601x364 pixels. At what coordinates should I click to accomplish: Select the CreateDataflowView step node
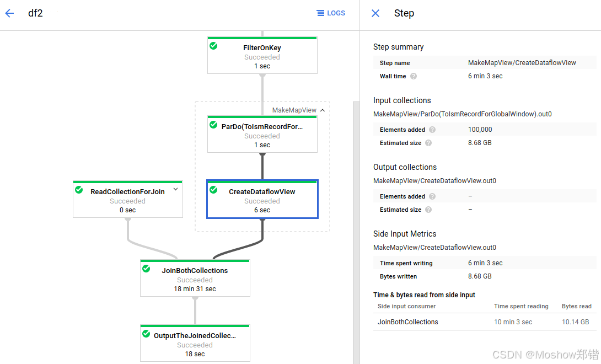262,199
